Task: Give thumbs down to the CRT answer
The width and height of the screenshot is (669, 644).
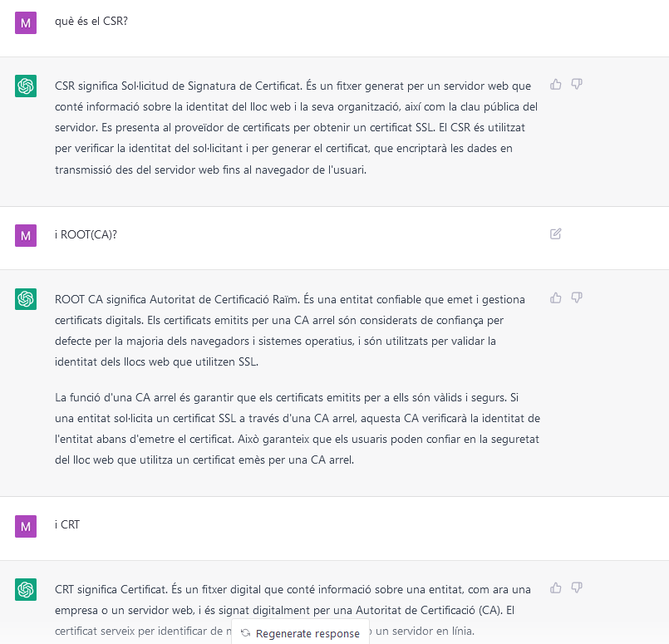Action: coord(577,587)
